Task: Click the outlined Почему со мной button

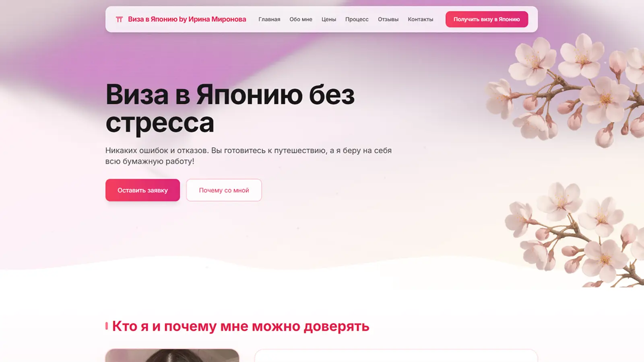Action: 224,190
